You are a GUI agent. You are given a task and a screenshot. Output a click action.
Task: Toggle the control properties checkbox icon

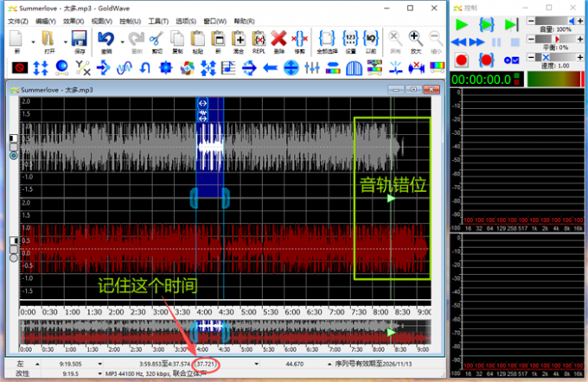click(512, 60)
